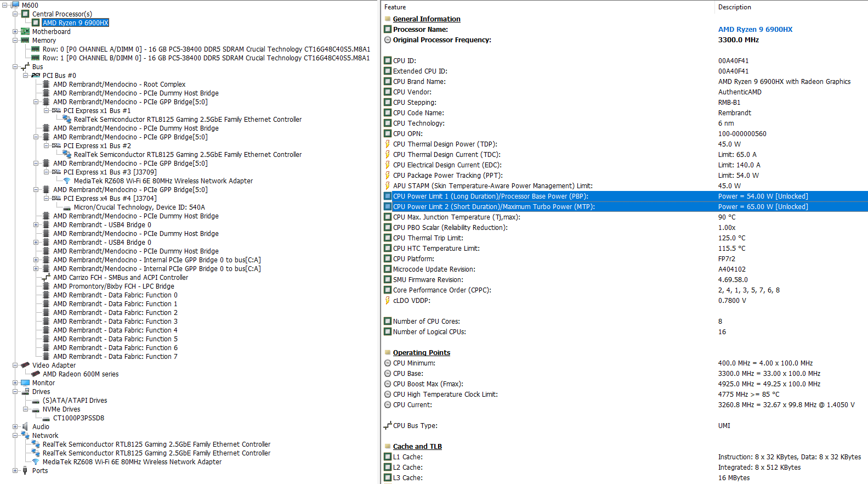The height and width of the screenshot is (484, 868).
Task: Select the CPU Power Limit 1 row
Action: point(625,196)
